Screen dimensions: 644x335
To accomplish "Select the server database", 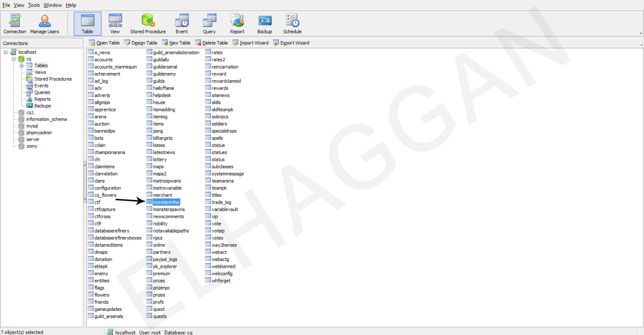I will point(33,139).
